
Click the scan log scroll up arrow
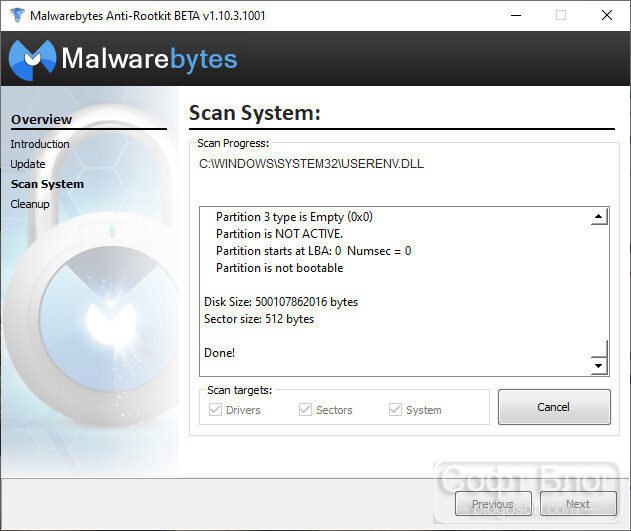[x=599, y=217]
